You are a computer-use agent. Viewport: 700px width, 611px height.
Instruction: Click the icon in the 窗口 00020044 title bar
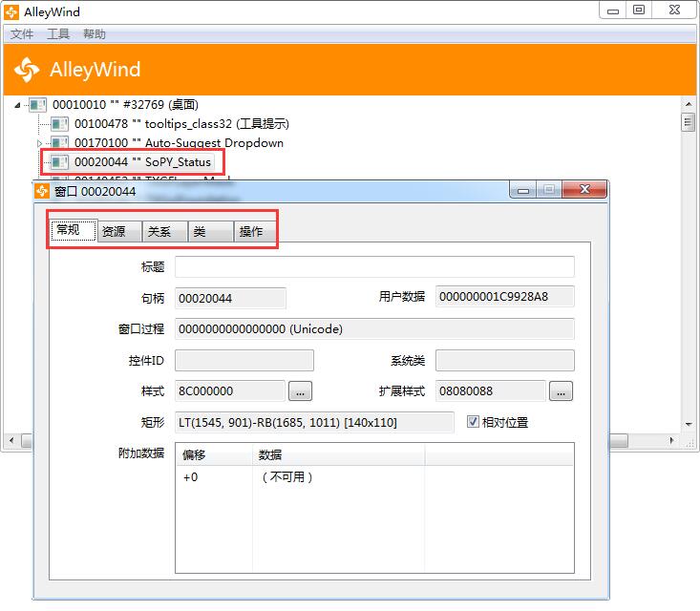click(43, 191)
